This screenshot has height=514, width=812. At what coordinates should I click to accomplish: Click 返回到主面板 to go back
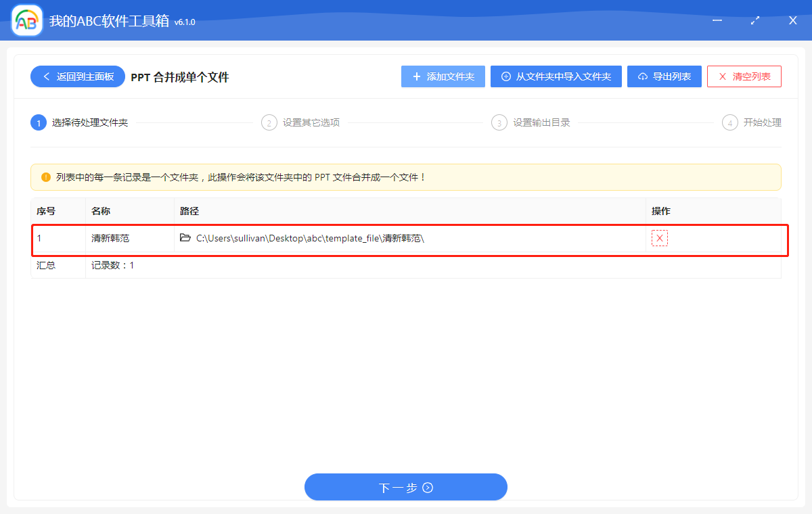(77, 76)
